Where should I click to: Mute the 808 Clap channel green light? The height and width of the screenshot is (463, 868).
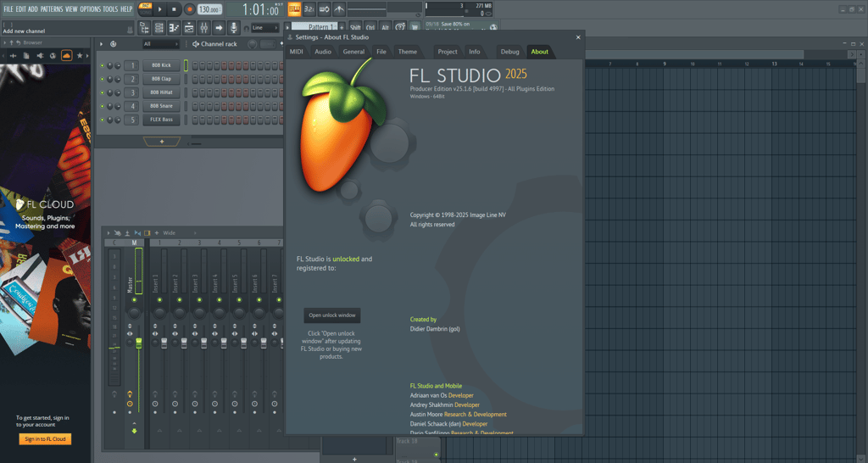(x=102, y=79)
